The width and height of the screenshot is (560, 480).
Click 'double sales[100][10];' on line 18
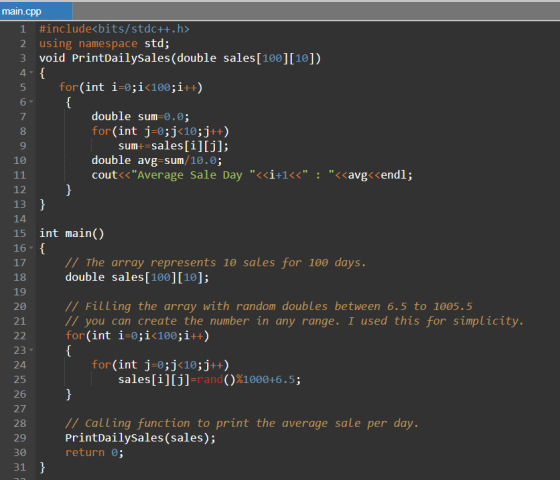click(137, 278)
